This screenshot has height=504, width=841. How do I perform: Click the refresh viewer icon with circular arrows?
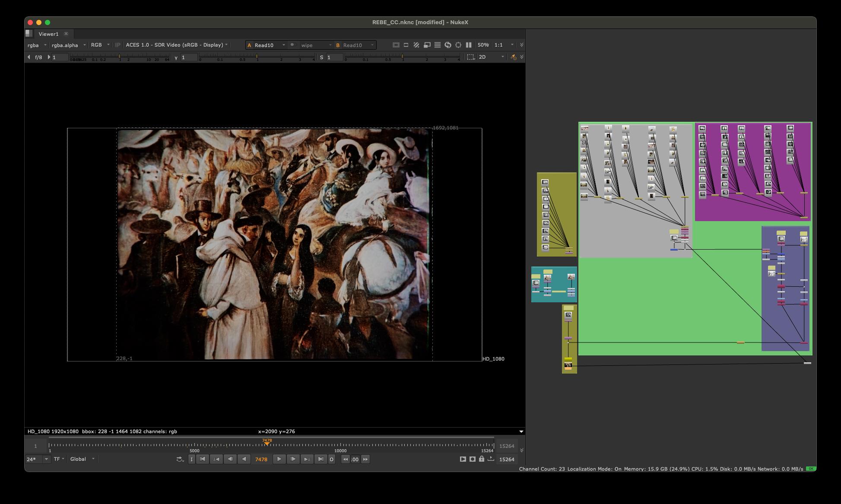pos(448,45)
